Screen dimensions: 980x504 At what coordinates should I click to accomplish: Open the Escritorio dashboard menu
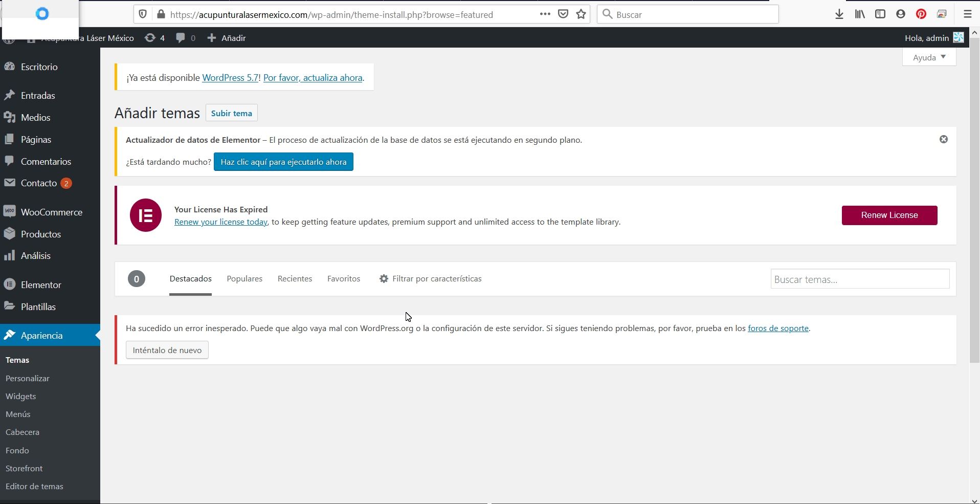[50, 67]
